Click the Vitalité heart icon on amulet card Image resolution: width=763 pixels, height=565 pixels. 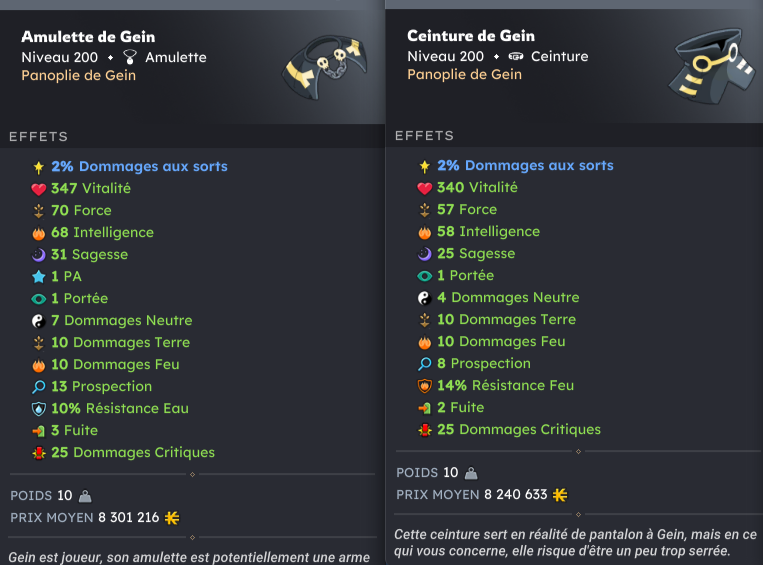tap(39, 188)
